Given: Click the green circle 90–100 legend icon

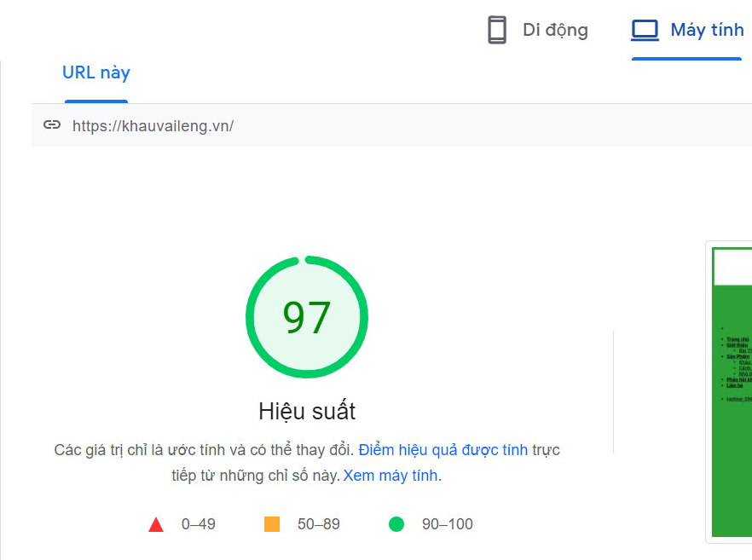Looking at the screenshot, I should pos(396,525).
